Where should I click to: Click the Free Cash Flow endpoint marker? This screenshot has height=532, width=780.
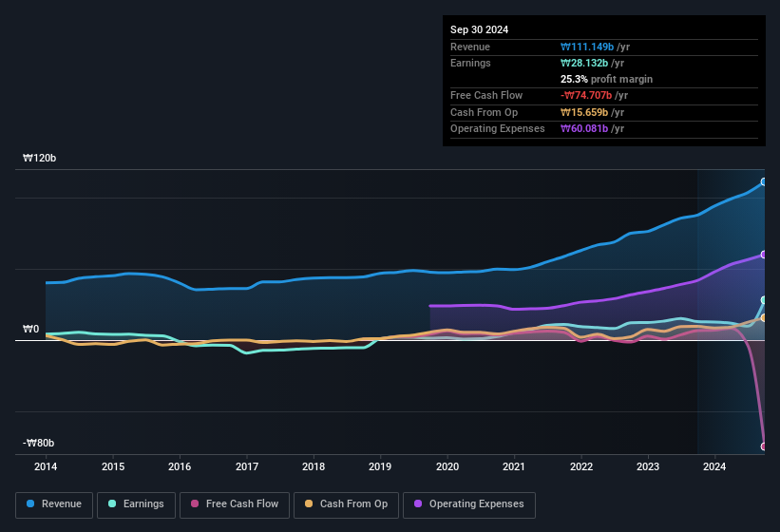tap(764, 446)
